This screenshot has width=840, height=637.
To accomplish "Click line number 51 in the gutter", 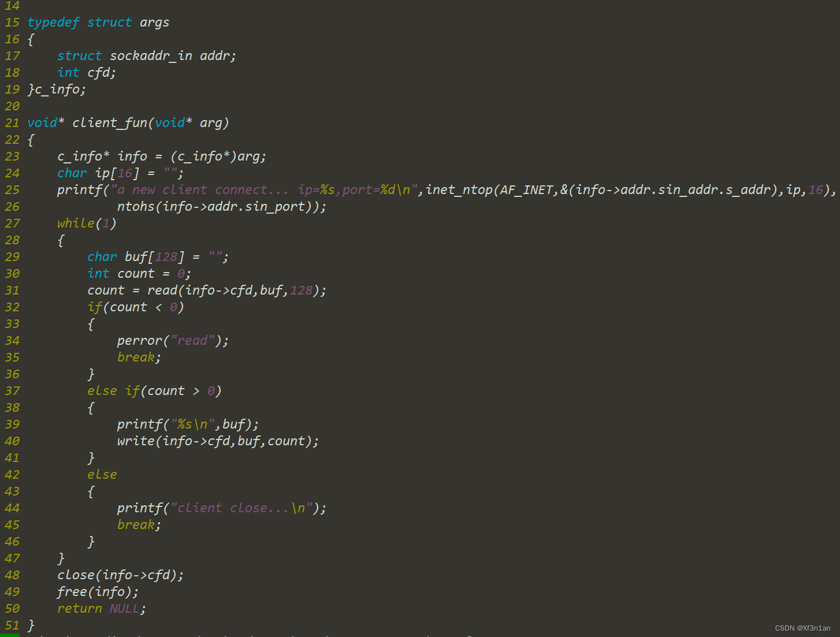I will (x=12, y=625).
